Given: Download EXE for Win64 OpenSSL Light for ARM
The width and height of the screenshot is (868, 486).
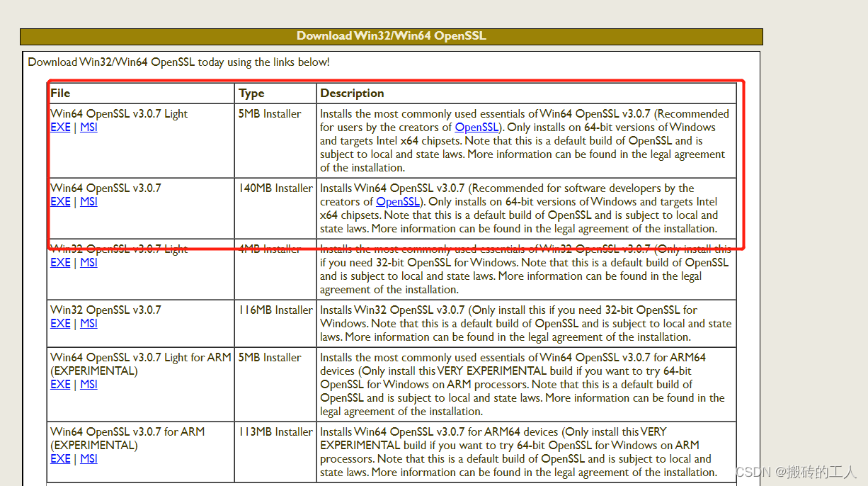Looking at the screenshot, I should click(60, 385).
